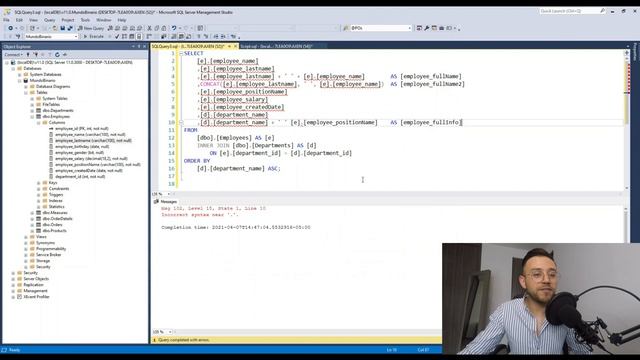Click the Save file icon
This screenshot has width=640, height=360.
coord(62,28)
